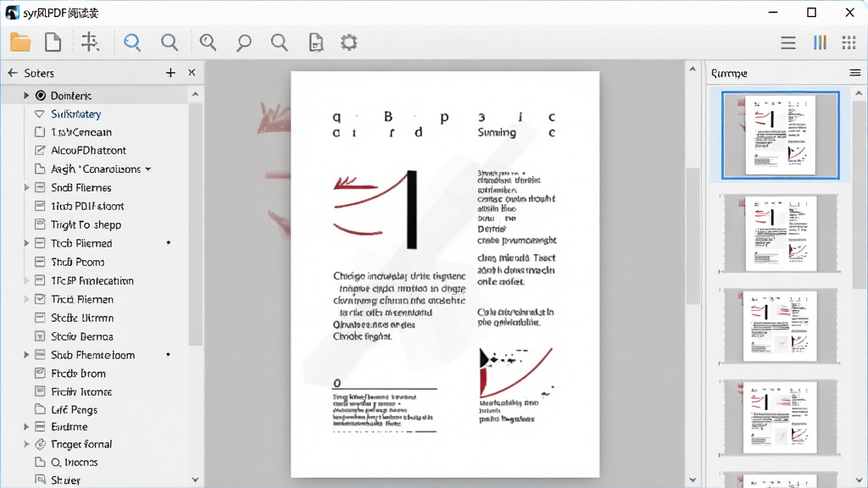This screenshot has height=488, width=868.
Task: Click the document view's vertical scrollbar thumb
Action: tap(693, 236)
